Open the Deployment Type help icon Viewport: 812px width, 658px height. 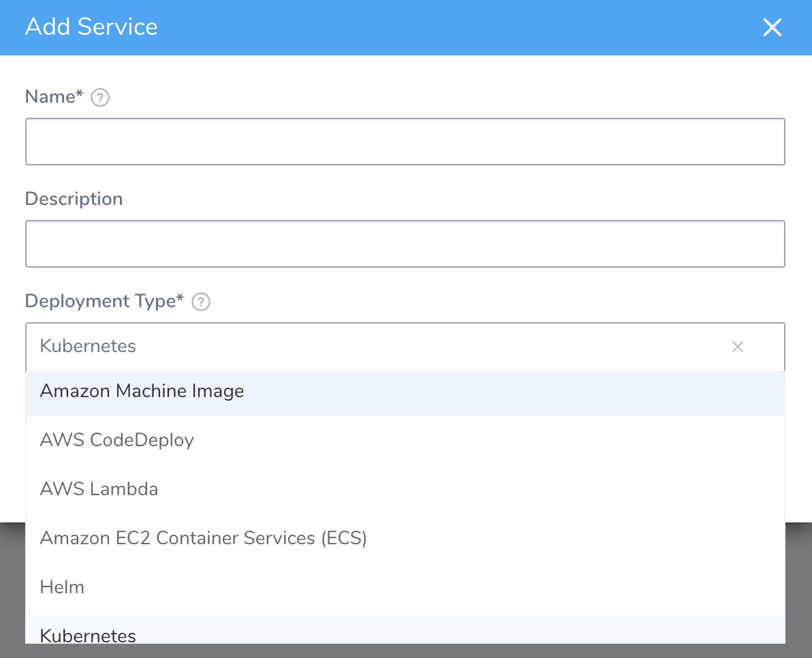click(201, 302)
